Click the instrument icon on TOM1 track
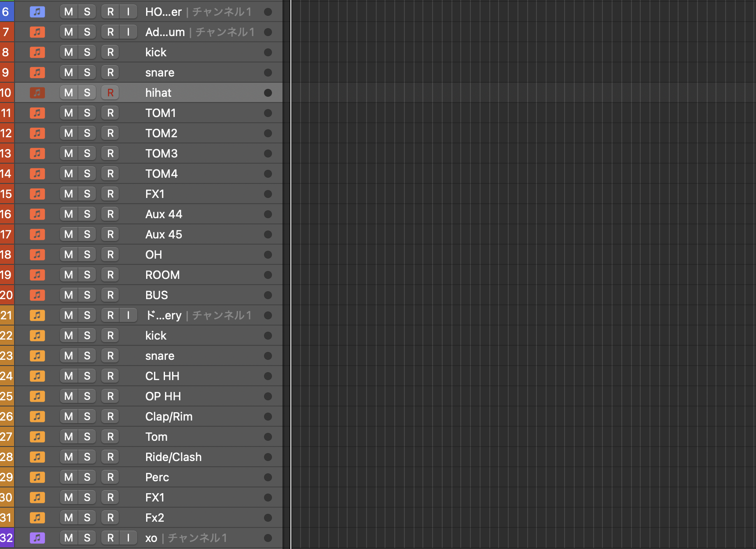Image resolution: width=756 pixels, height=549 pixels. click(37, 113)
